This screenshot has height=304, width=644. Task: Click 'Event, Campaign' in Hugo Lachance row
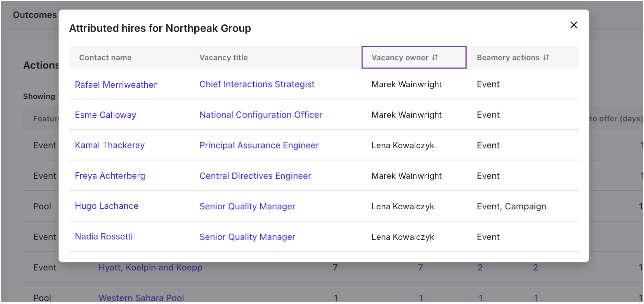pyautogui.click(x=511, y=207)
